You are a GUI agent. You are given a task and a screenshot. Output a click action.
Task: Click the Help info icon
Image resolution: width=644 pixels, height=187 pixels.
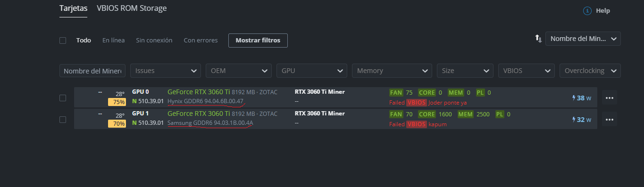coord(587,10)
